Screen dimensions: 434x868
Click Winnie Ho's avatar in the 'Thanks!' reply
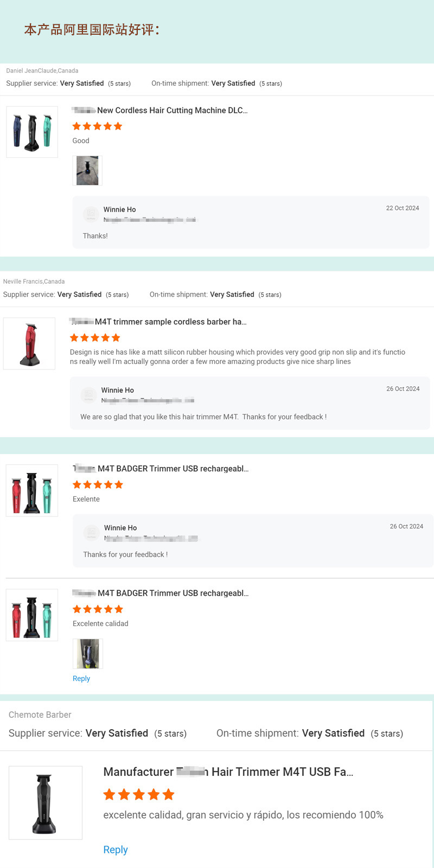pyautogui.click(x=91, y=214)
